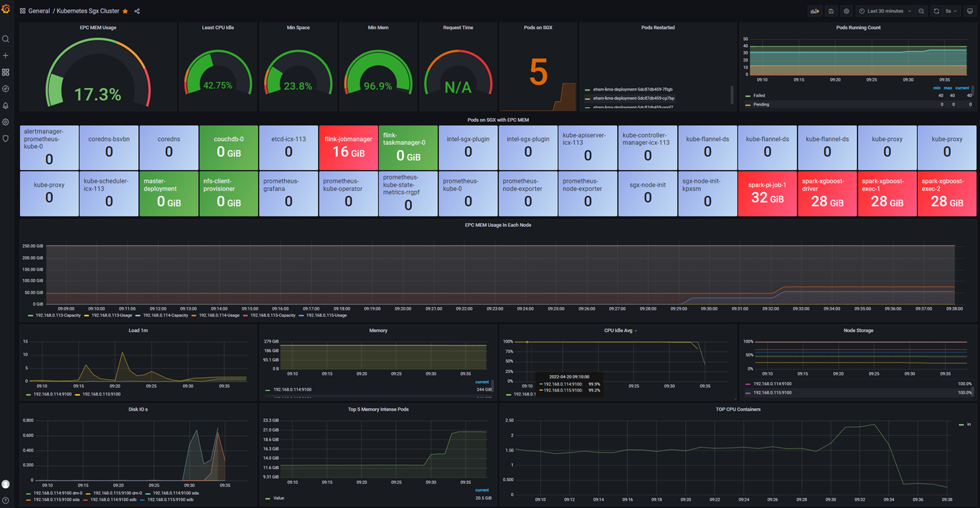Open the Pods Running Count panel title
Image resolution: width=980 pixels, height=508 pixels.
(x=858, y=28)
